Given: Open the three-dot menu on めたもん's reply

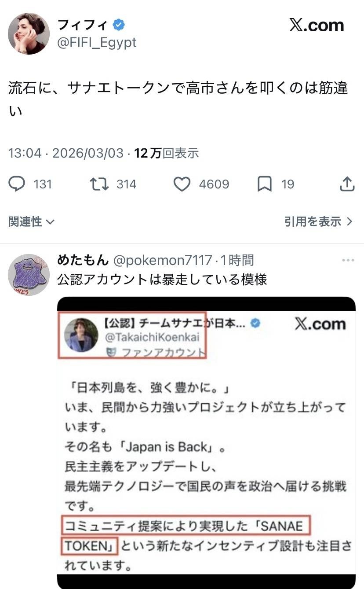Looking at the screenshot, I should [x=348, y=261].
